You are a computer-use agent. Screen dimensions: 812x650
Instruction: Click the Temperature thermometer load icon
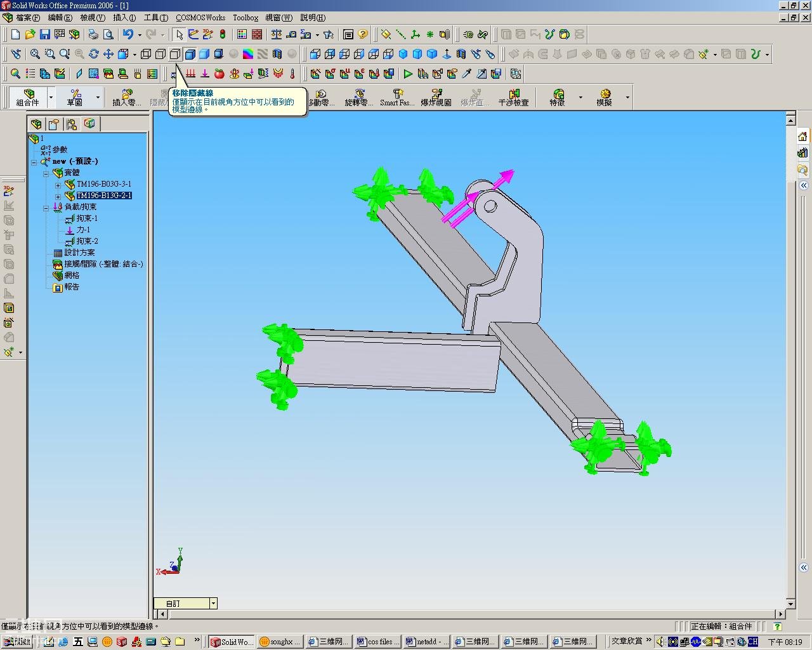click(x=292, y=74)
